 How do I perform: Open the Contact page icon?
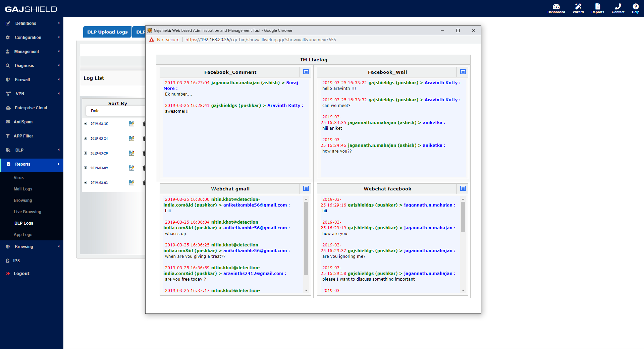click(618, 8)
